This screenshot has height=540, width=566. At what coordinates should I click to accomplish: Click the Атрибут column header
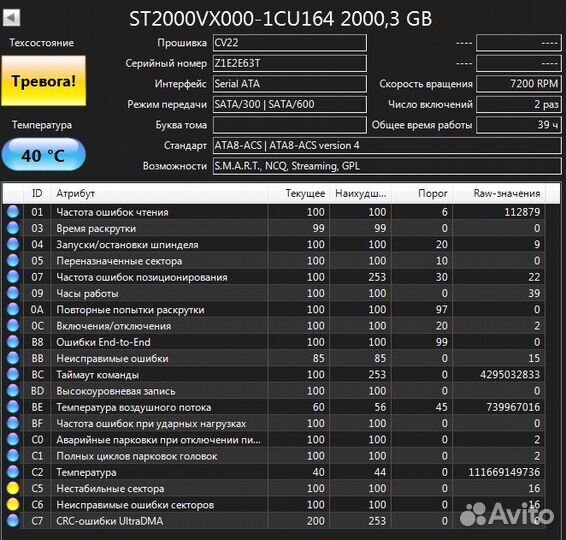point(159,193)
